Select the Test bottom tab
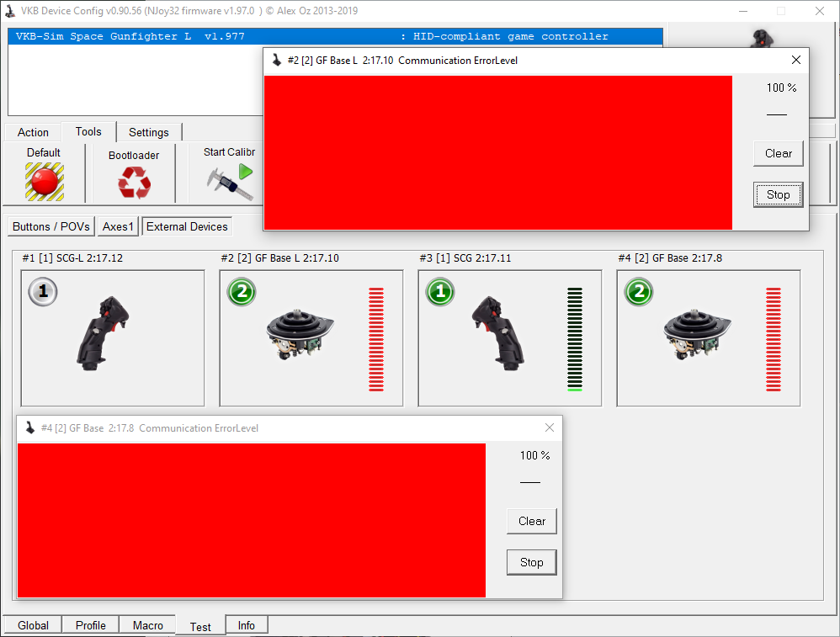This screenshot has width=840, height=637. pos(200,626)
